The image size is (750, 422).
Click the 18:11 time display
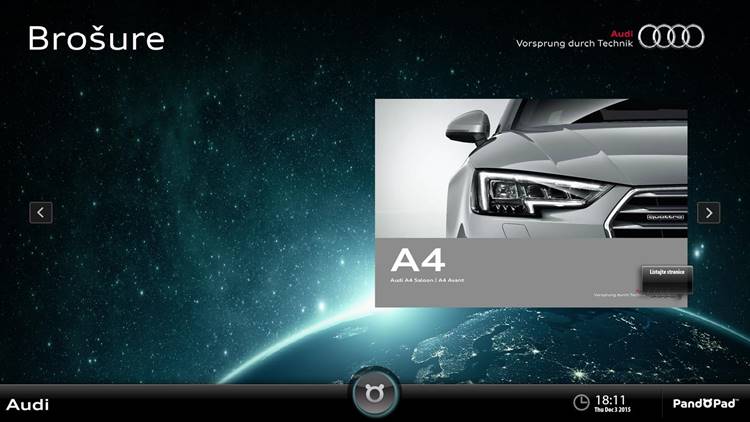coord(610,399)
